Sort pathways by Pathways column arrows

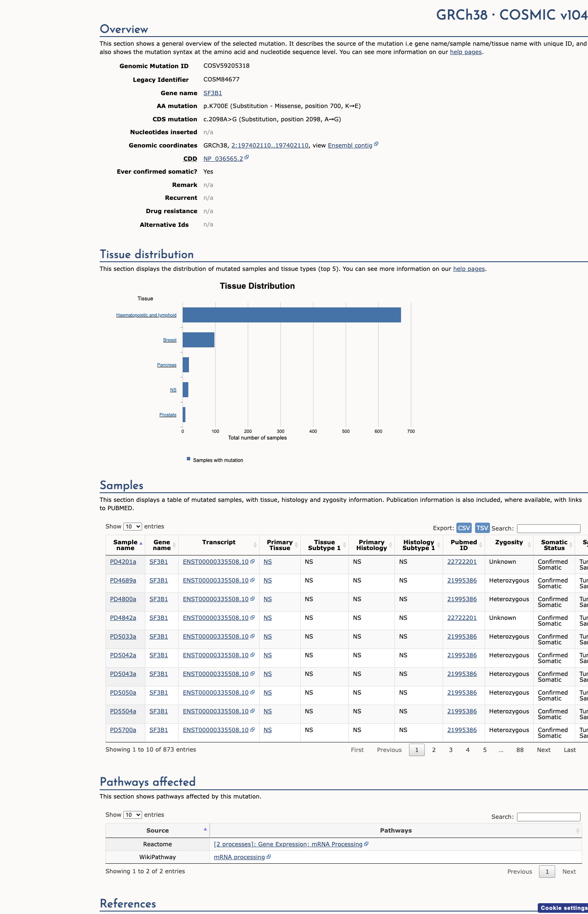coord(577,830)
